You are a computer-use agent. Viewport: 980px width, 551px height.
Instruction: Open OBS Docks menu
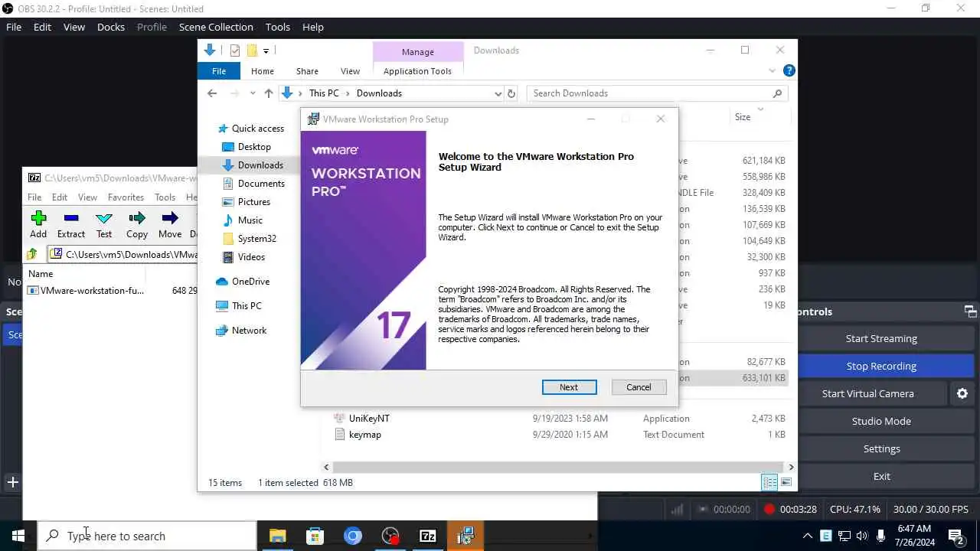coord(111,27)
